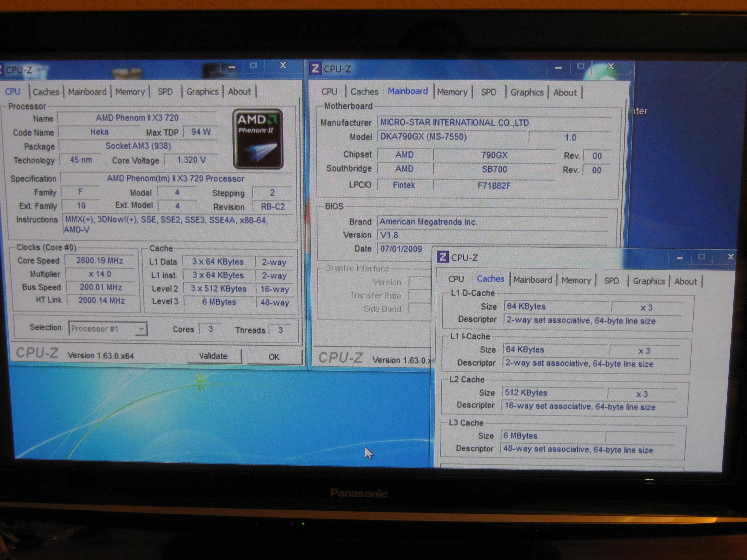Click the L2 Cache size '512 KBytes'

(x=554, y=393)
